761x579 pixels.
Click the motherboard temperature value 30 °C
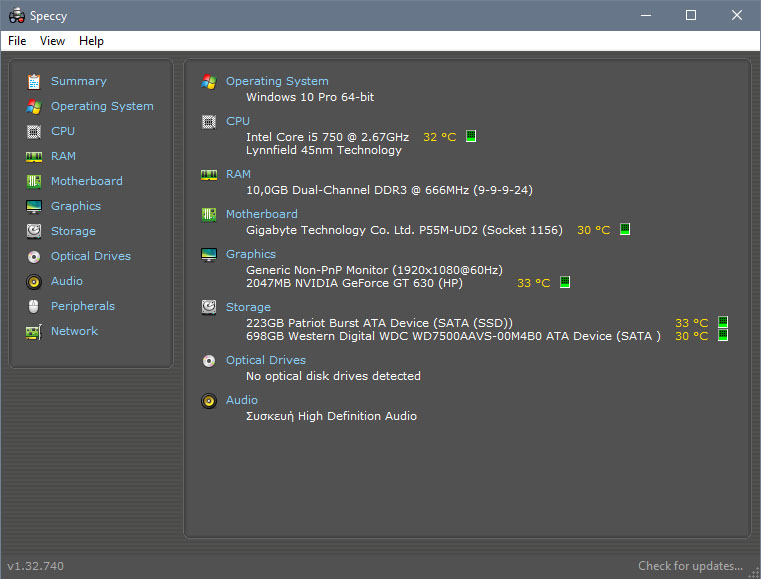[x=594, y=230]
